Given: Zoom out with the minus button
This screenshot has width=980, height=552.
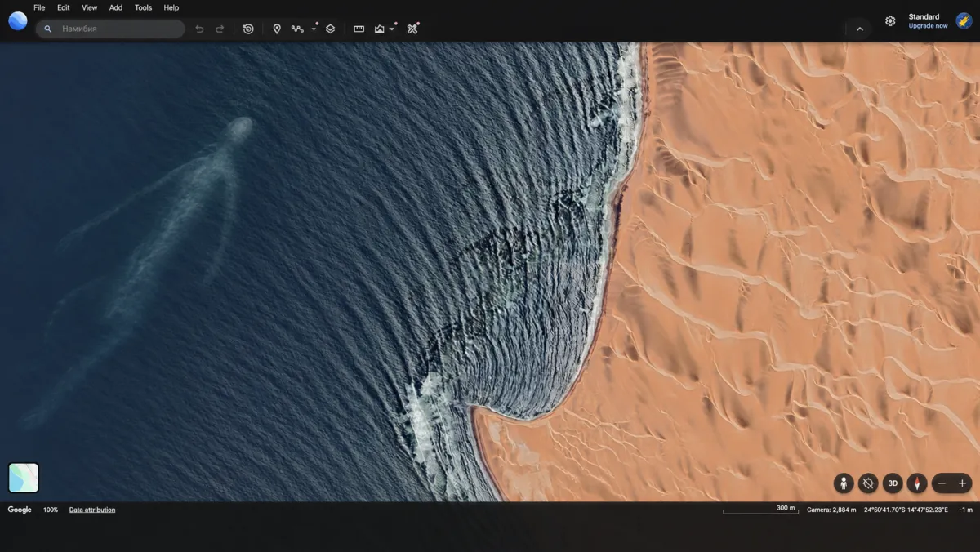Looking at the screenshot, I should pos(942,483).
